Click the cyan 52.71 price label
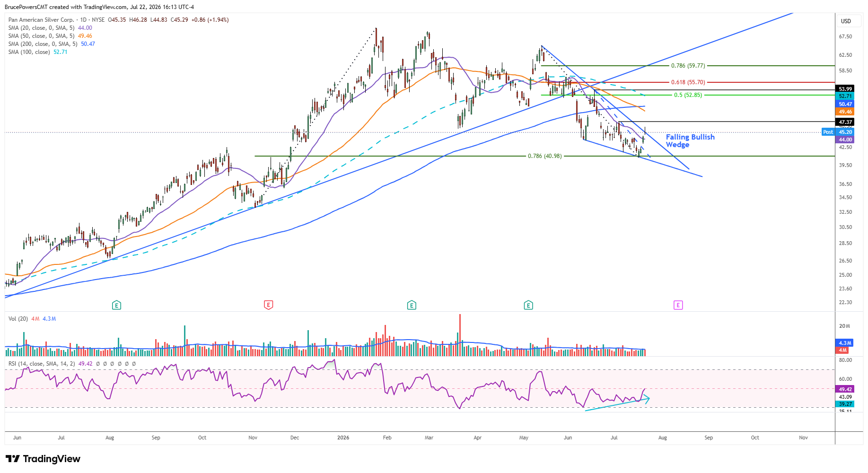 (x=845, y=96)
